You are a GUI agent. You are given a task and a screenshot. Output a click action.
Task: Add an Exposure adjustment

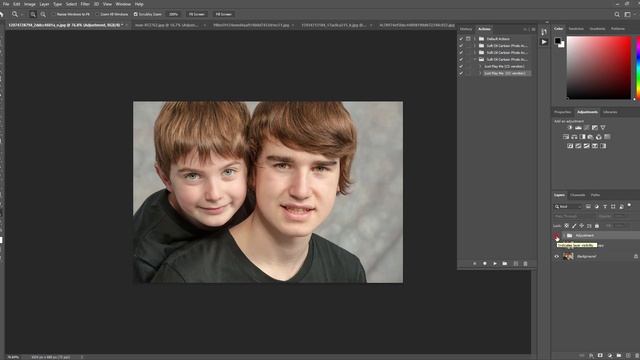[x=595, y=128]
